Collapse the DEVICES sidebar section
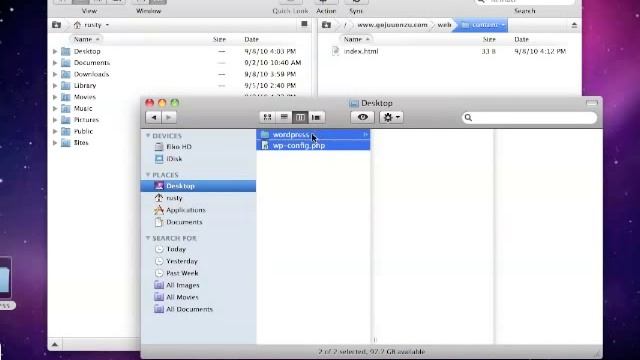 [148, 136]
